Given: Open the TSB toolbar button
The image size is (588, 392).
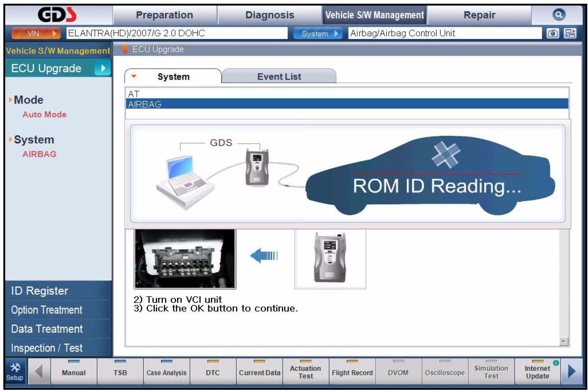Looking at the screenshot, I should [x=120, y=372].
